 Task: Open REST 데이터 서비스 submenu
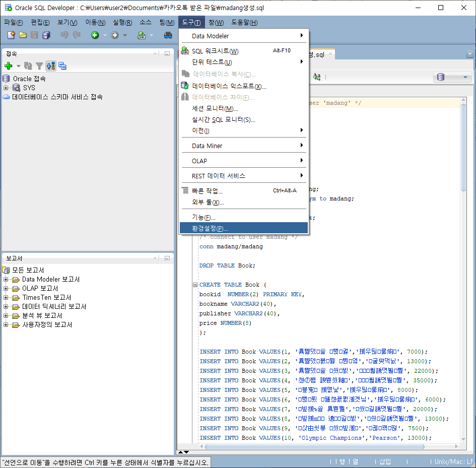coord(244,176)
